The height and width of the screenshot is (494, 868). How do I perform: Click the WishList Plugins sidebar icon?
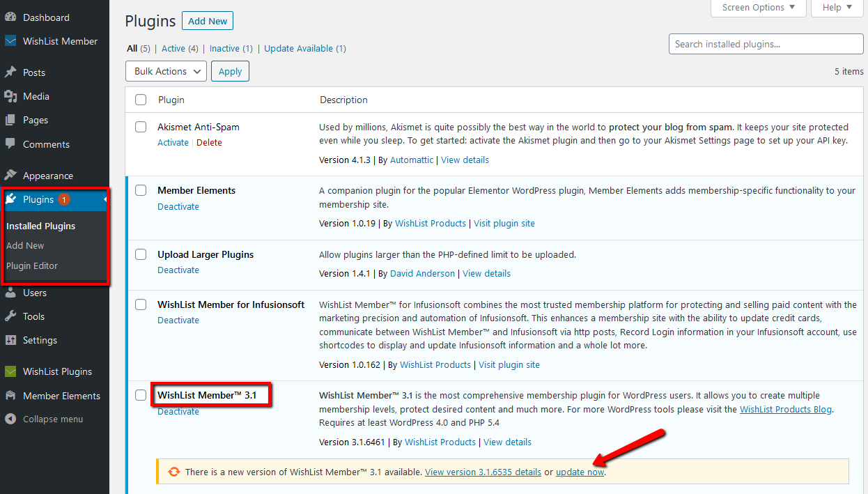[10, 371]
